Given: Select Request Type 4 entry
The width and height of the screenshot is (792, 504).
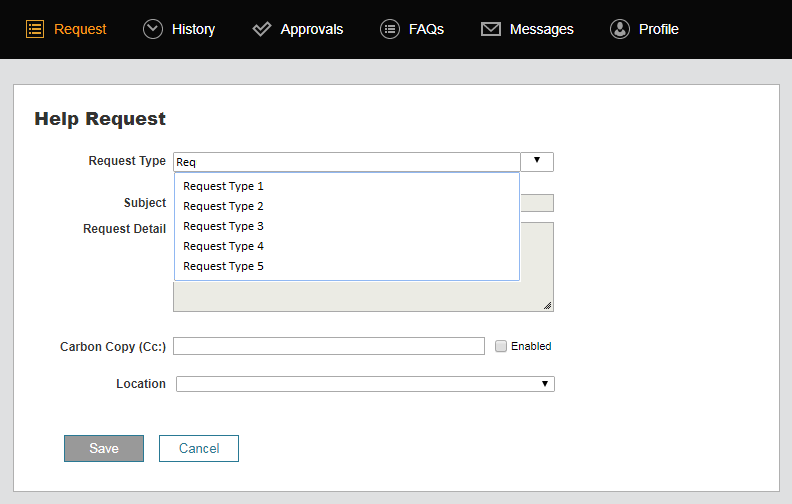Looking at the screenshot, I should click(x=223, y=246).
